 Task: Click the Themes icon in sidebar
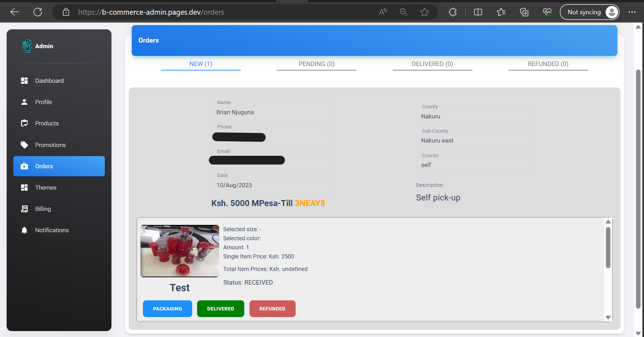pos(24,188)
